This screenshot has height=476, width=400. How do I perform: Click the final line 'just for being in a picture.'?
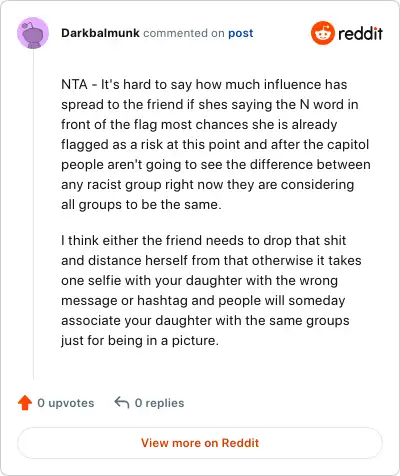pyautogui.click(x=140, y=340)
